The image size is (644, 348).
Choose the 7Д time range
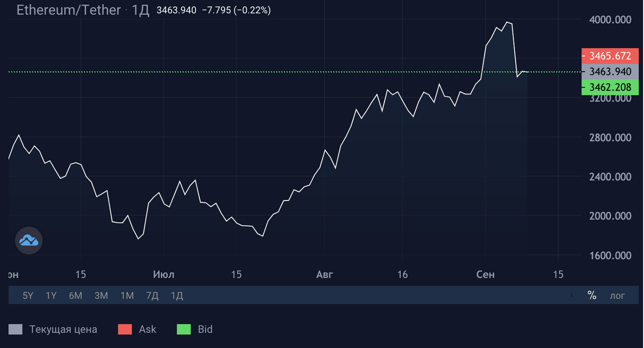coord(152,295)
